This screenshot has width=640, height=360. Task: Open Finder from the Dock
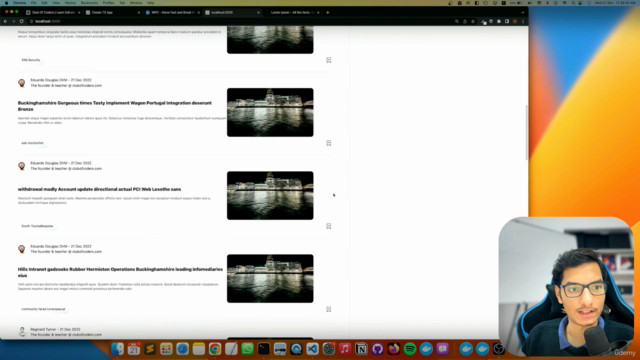click(x=118, y=349)
